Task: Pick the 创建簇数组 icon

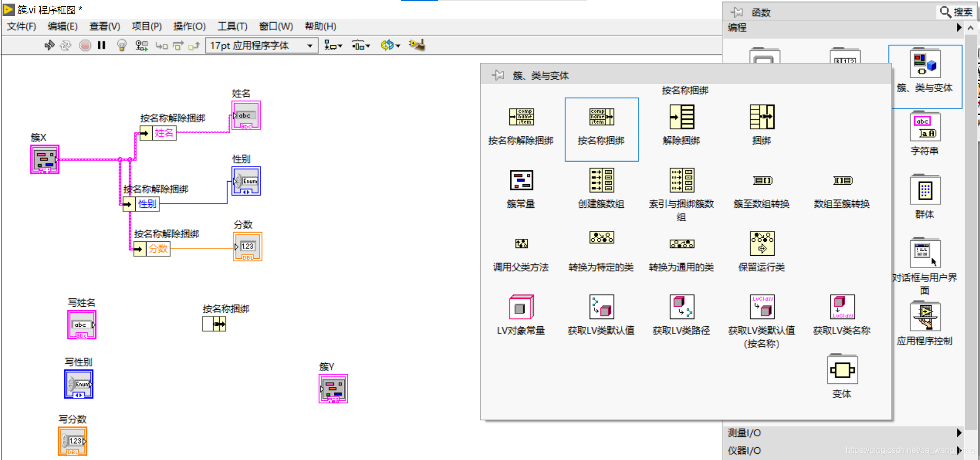Action: pyautogui.click(x=601, y=180)
